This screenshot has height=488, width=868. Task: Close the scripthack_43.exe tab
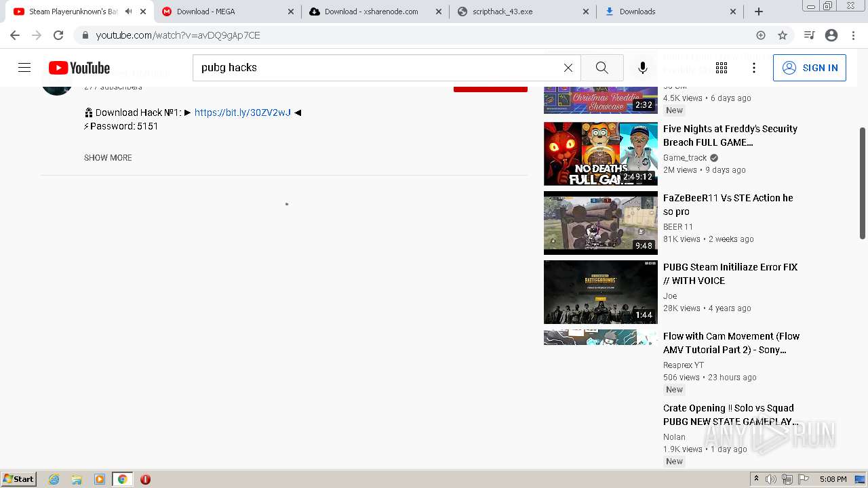click(x=586, y=12)
